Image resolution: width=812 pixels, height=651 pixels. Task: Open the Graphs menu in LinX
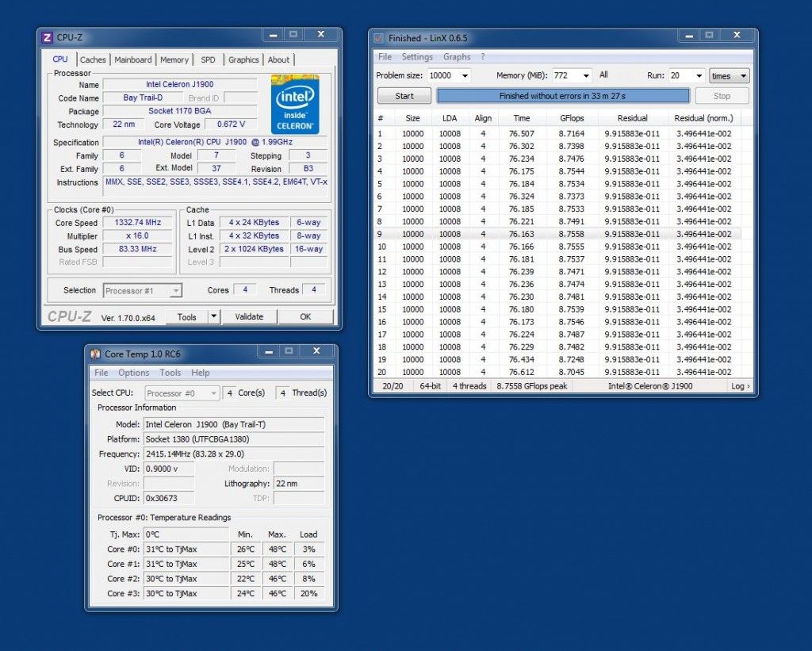(457, 57)
